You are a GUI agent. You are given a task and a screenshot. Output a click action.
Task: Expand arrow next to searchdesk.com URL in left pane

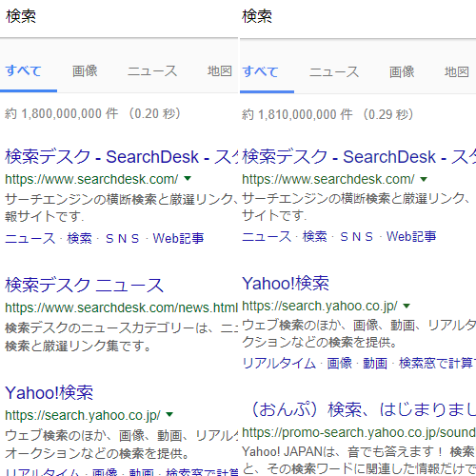coord(188,178)
